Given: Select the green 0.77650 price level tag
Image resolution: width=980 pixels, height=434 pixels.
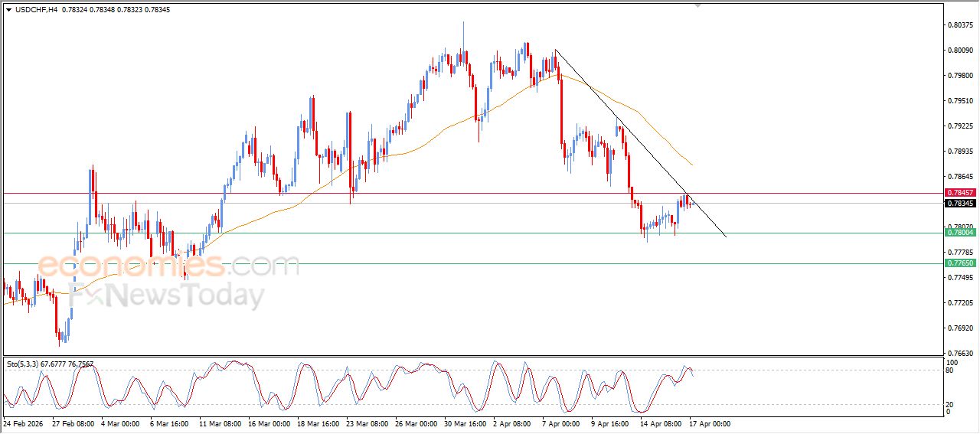Looking at the screenshot, I should pyautogui.click(x=959, y=263).
